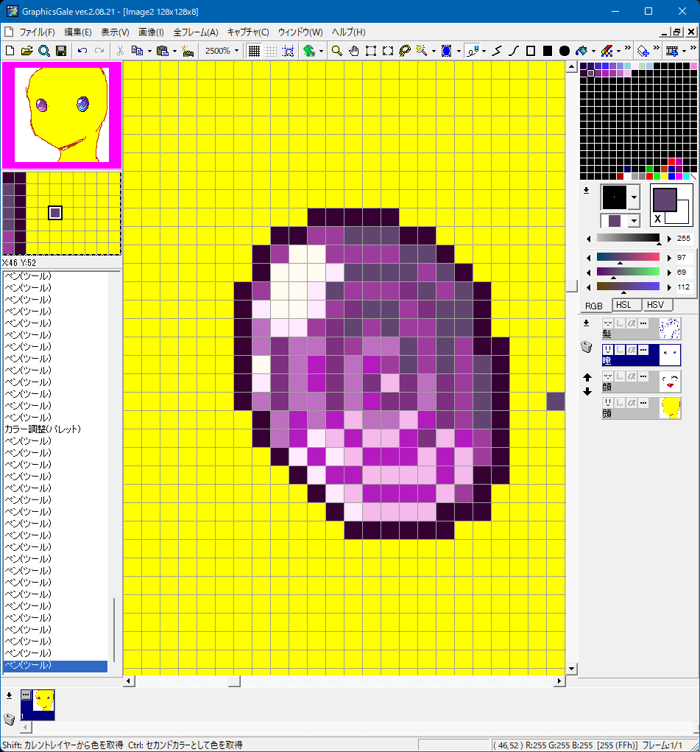Toggle the snap-to-grid selection icon
This screenshot has height=752, width=700.
288,51
